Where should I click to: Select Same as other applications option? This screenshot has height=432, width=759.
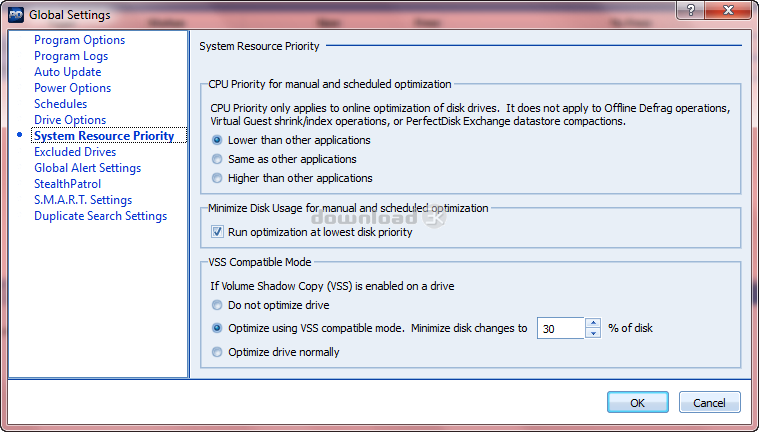click(217, 159)
